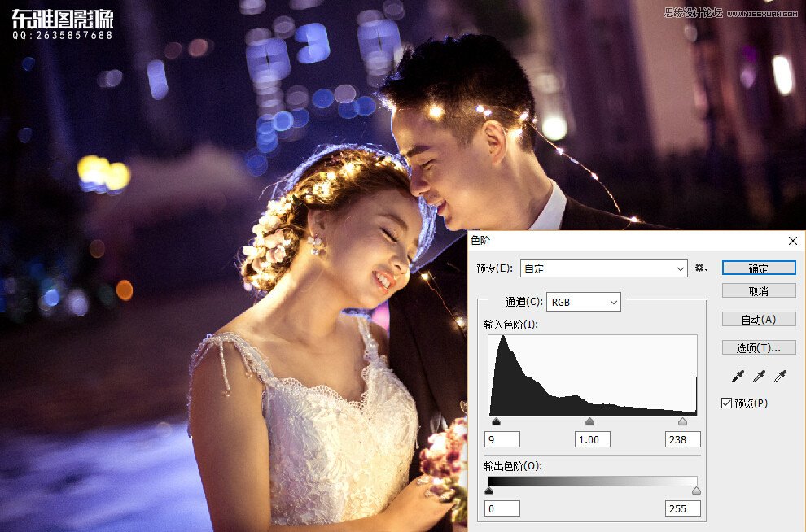The width and height of the screenshot is (806, 532).
Task: Select the white point eyedropper
Action: [780, 377]
